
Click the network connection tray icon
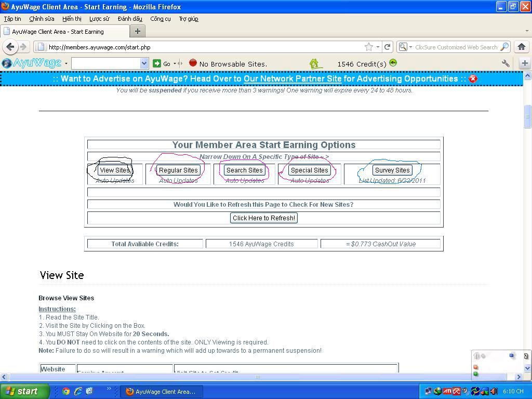[428, 391]
